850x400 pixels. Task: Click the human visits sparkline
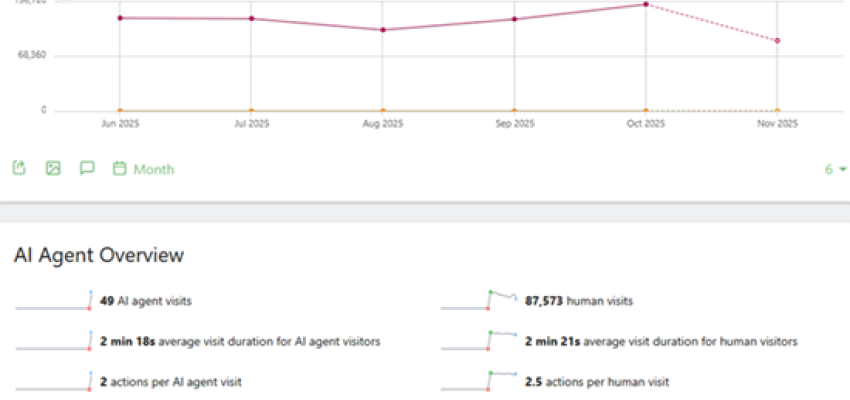(478, 300)
